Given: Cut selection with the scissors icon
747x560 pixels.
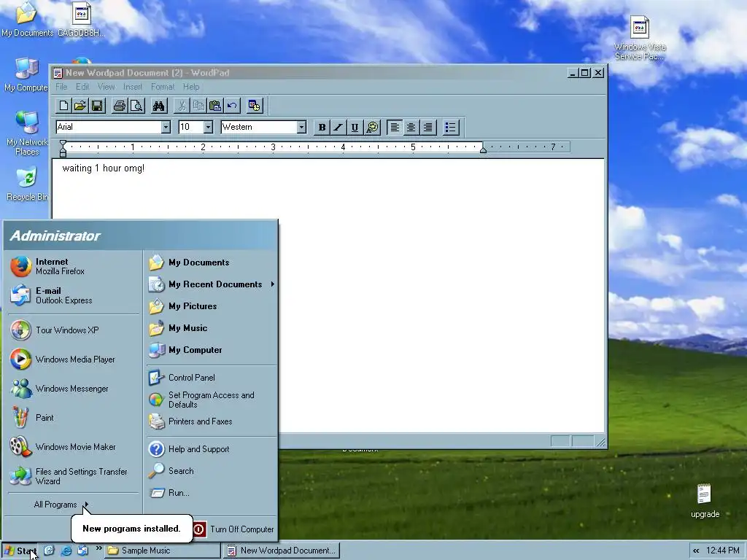Looking at the screenshot, I should (x=181, y=106).
